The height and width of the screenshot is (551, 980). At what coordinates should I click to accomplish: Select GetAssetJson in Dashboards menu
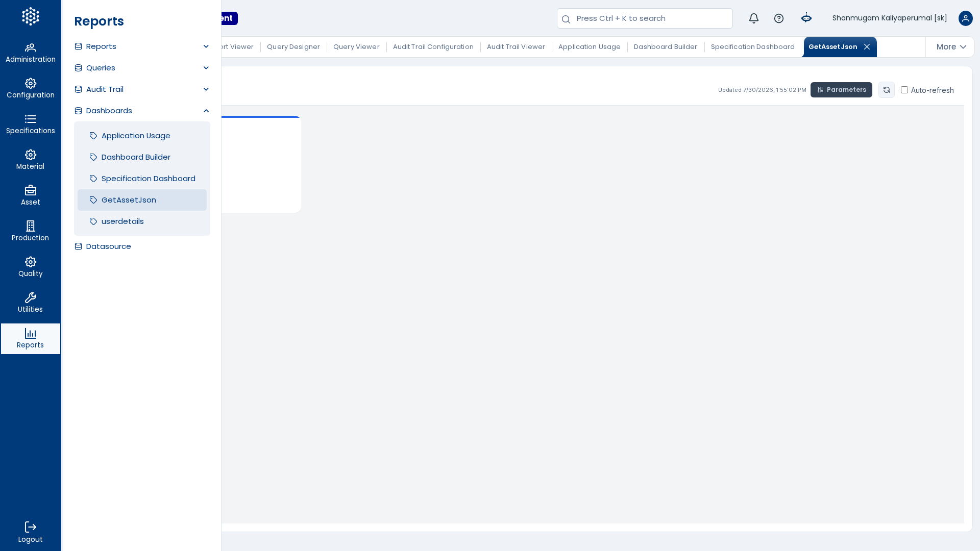click(x=142, y=200)
